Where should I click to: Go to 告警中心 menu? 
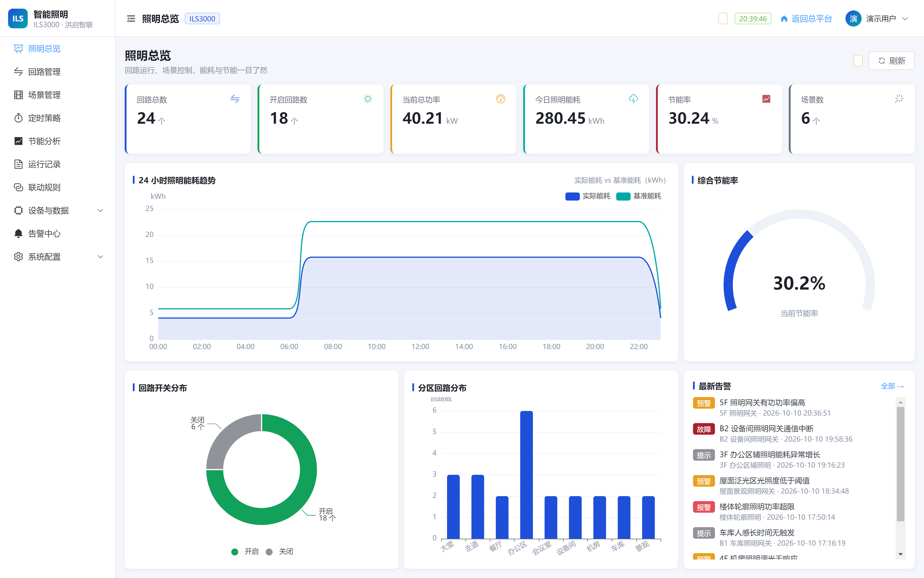click(57, 234)
